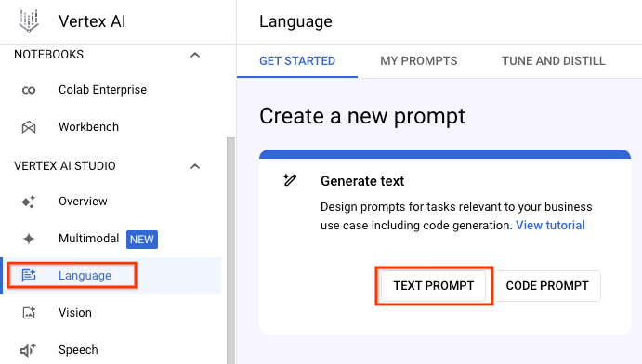Click the NEW badge beside Multimodal
This screenshot has width=642, height=364.
pyautogui.click(x=142, y=240)
